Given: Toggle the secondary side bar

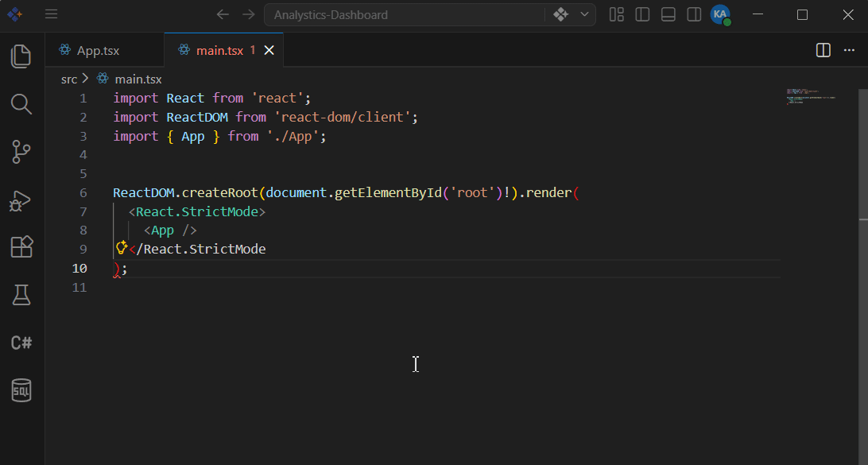Looking at the screenshot, I should click(694, 14).
